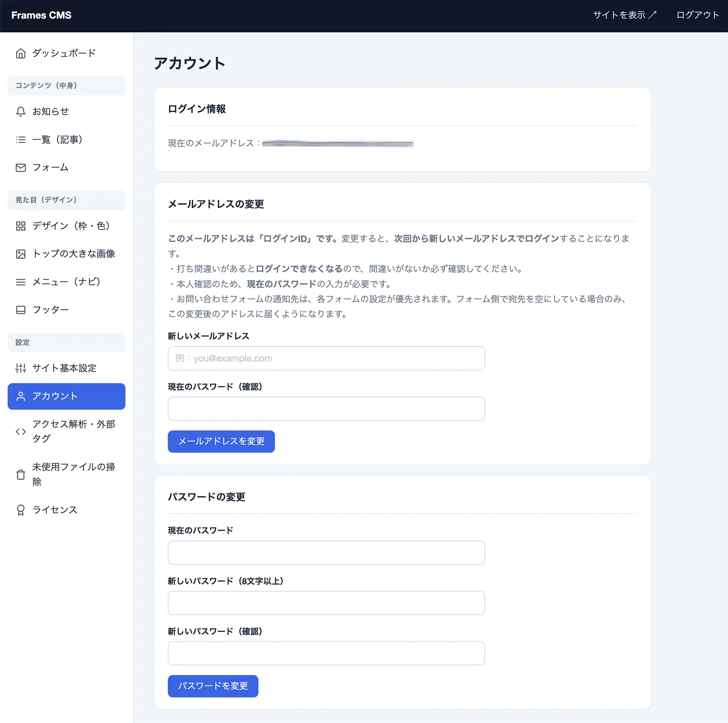Click the メールアドレスの変更 heading

pos(216,204)
